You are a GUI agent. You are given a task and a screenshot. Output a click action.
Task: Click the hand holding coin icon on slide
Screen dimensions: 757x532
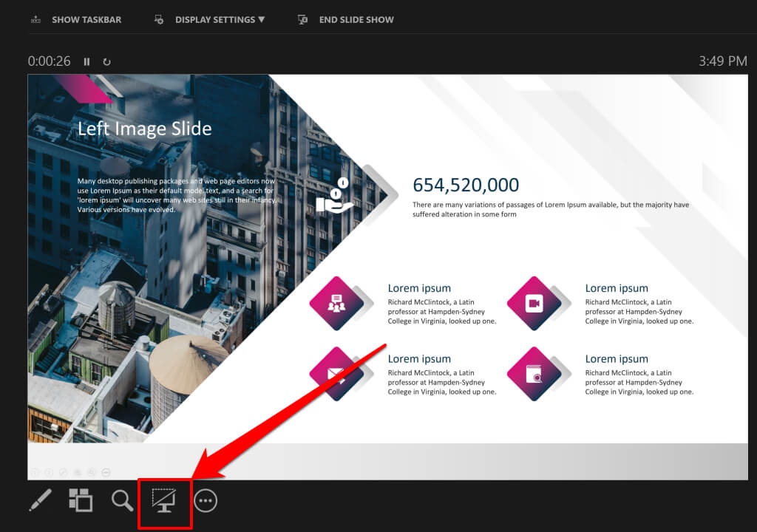[x=334, y=196]
